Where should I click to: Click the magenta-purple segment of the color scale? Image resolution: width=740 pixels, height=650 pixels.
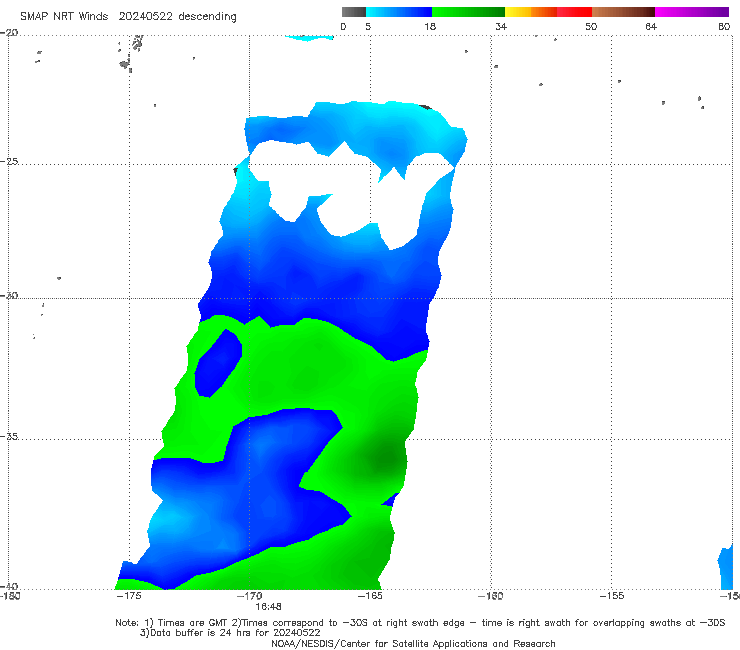pyautogui.click(x=692, y=12)
